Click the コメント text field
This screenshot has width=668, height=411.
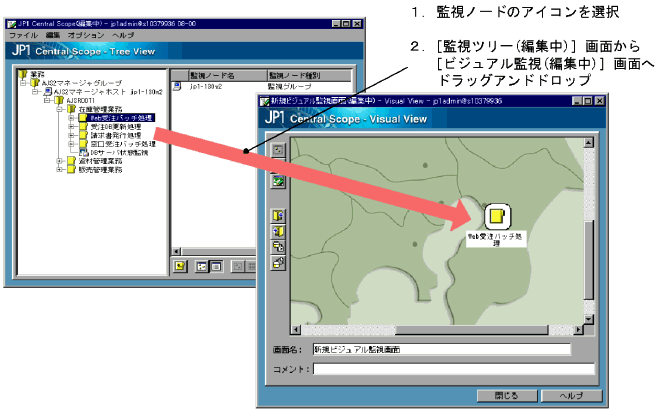(454, 369)
